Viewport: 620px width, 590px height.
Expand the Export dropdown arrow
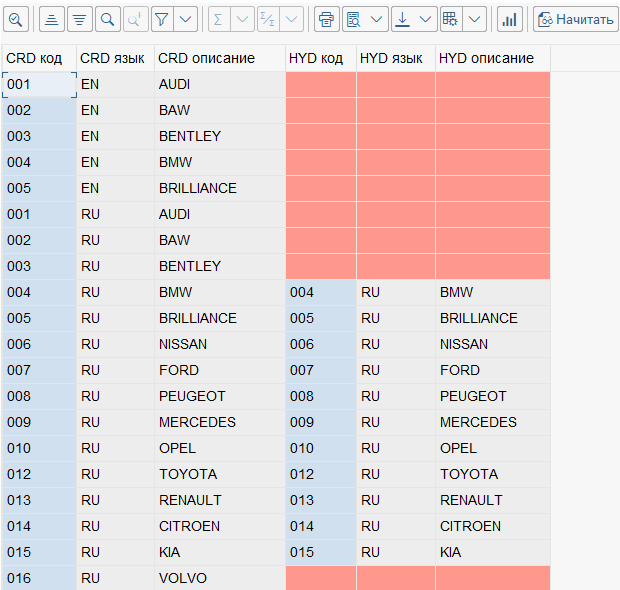(x=425, y=19)
